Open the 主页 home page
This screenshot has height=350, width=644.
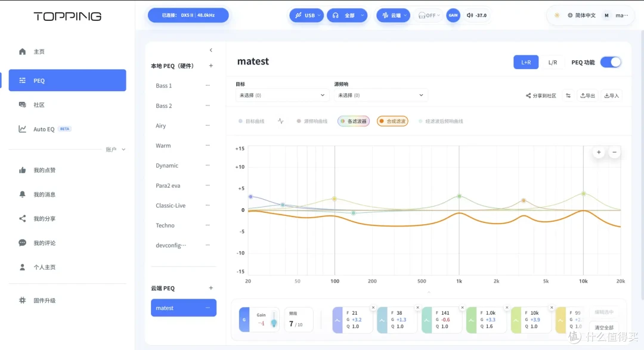tap(39, 52)
